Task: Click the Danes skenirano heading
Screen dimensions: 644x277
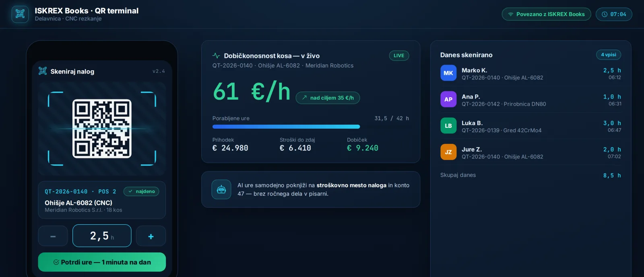Action: [466, 55]
